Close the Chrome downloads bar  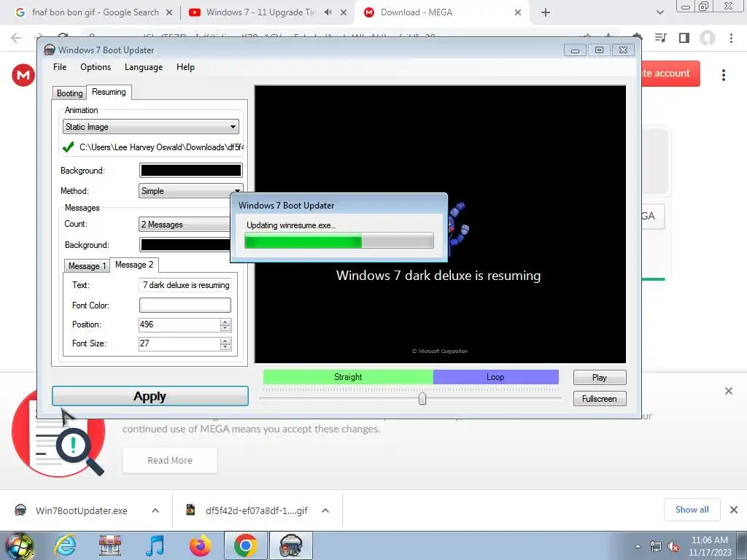pos(734,510)
